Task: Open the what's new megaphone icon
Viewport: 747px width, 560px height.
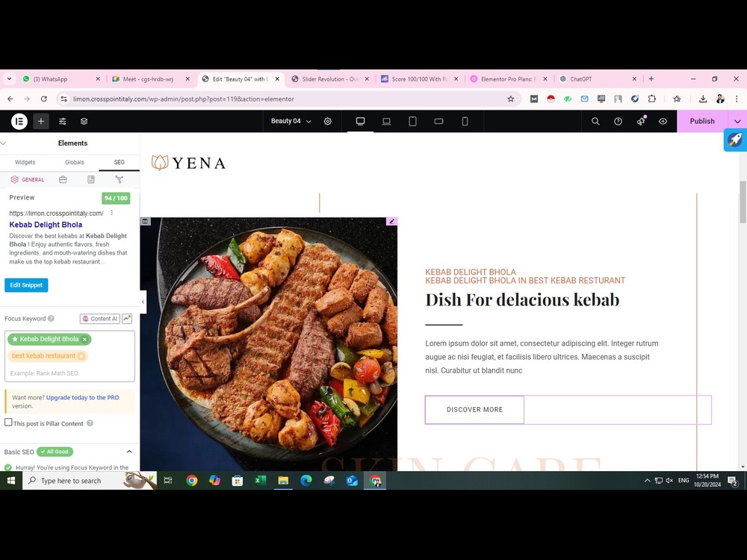Action: click(641, 121)
